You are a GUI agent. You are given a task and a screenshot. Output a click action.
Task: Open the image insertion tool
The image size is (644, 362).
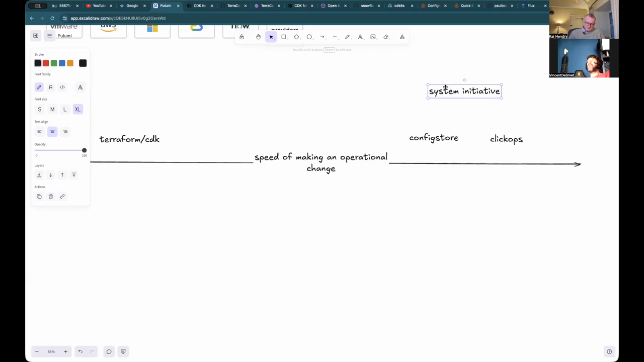click(x=373, y=37)
